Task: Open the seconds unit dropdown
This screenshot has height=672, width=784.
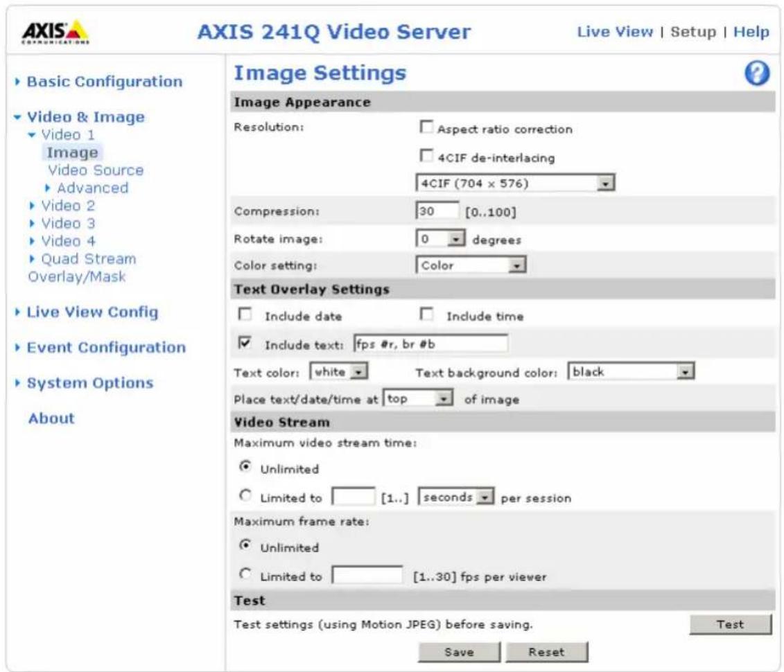Action: pos(456,497)
